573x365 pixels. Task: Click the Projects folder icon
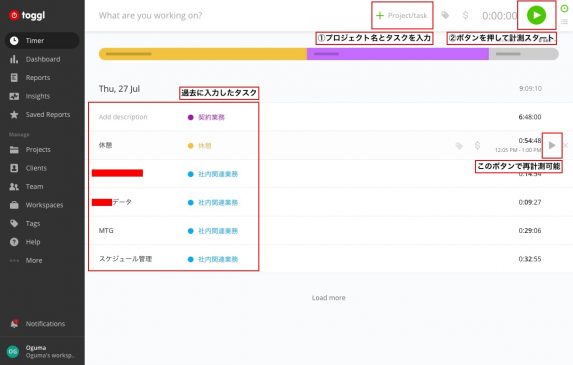(14, 149)
